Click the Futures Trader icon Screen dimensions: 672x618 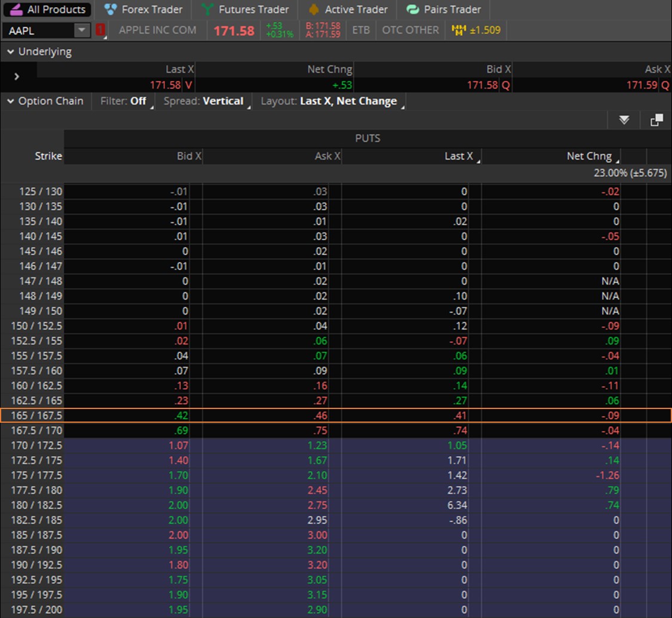(x=207, y=10)
